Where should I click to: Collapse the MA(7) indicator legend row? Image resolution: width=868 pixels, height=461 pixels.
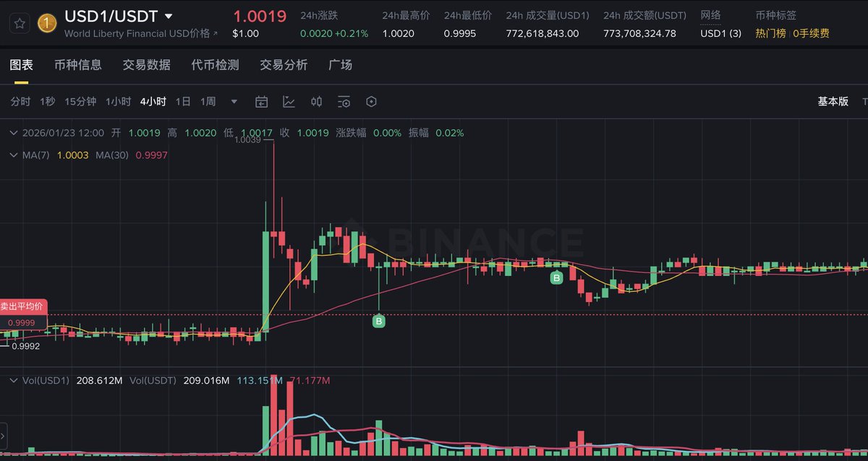pos(12,155)
